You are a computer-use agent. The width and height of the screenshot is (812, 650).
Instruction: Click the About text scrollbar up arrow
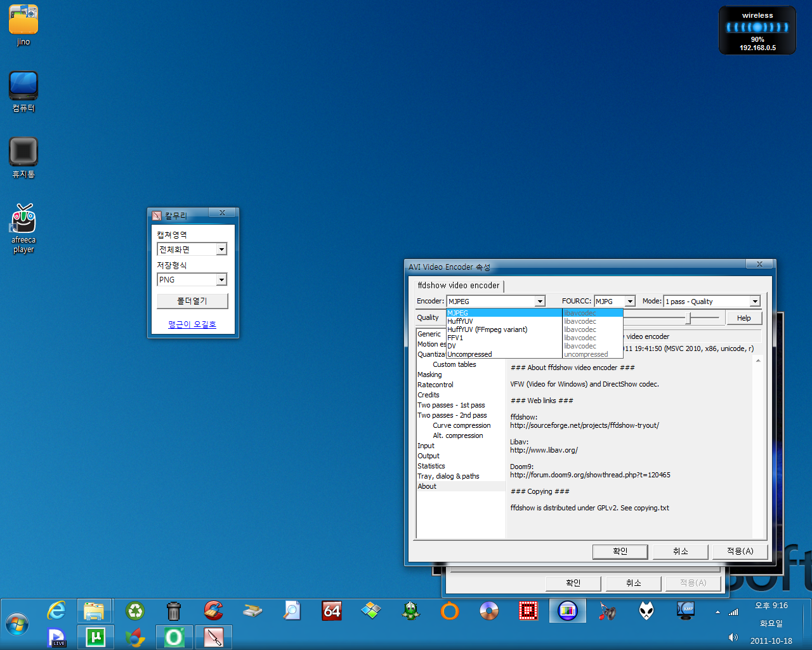click(x=757, y=361)
